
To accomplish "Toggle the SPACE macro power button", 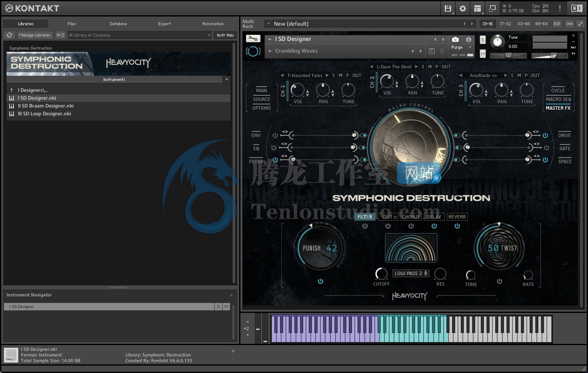I will pos(545,160).
